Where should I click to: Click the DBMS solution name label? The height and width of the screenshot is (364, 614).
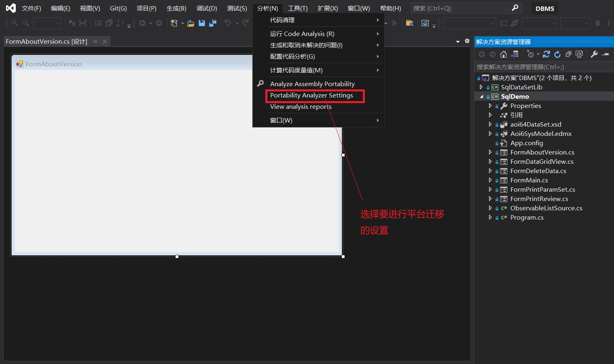pos(545,8)
